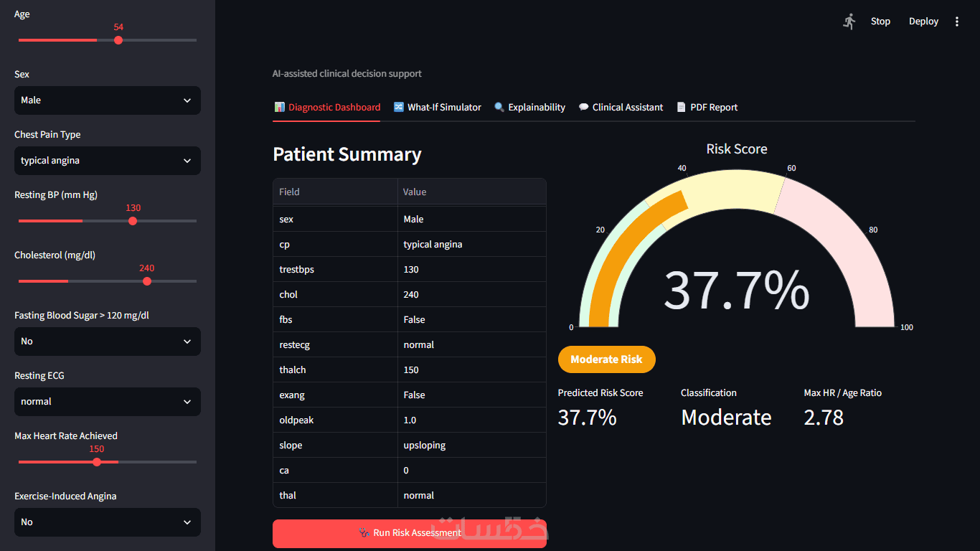Image resolution: width=980 pixels, height=551 pixels.
Task: Click the Predicted Risk Score label
Action: [x=600, y=393]
